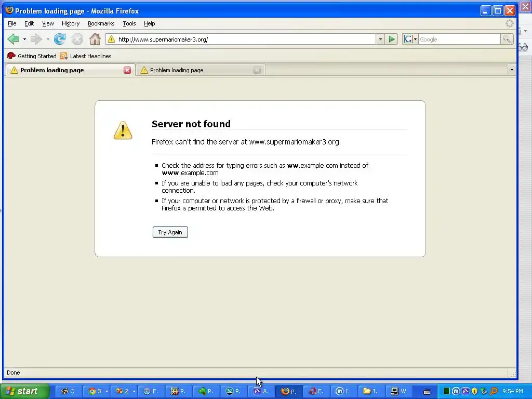Open the forward button history dropdown arrow

(48, 39)
